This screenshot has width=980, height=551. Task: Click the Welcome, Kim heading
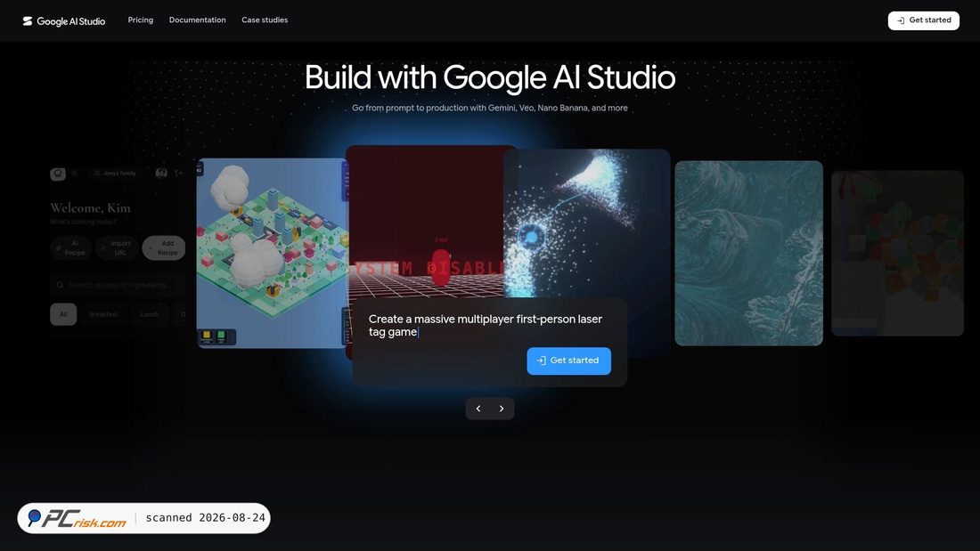(x=90, y=208)
